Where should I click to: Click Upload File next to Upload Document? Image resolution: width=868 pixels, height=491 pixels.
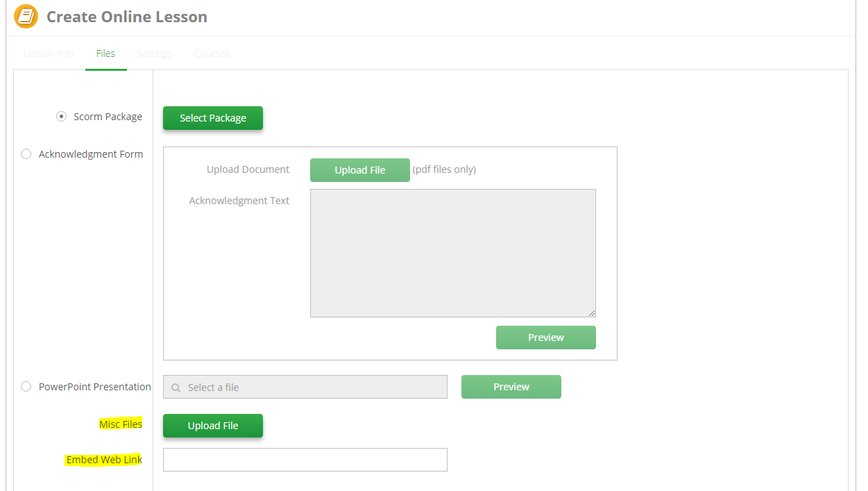pyautogui.click(x=359, y=169)
